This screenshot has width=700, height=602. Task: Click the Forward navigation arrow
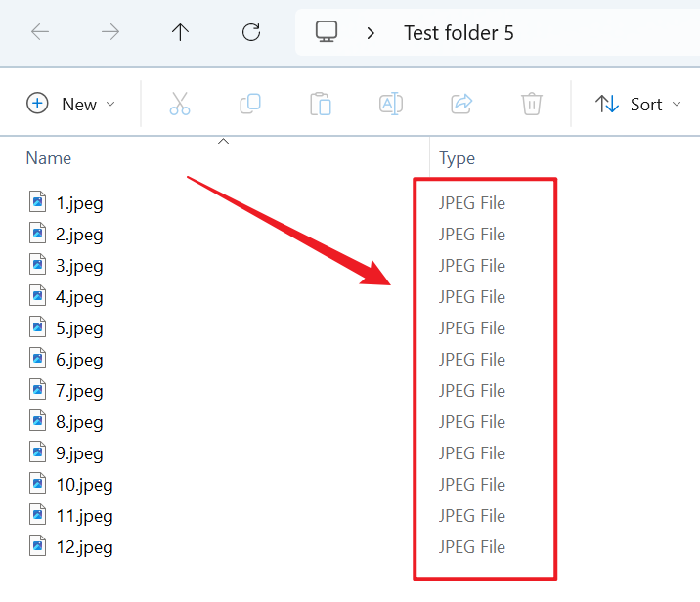click(110, 32)
